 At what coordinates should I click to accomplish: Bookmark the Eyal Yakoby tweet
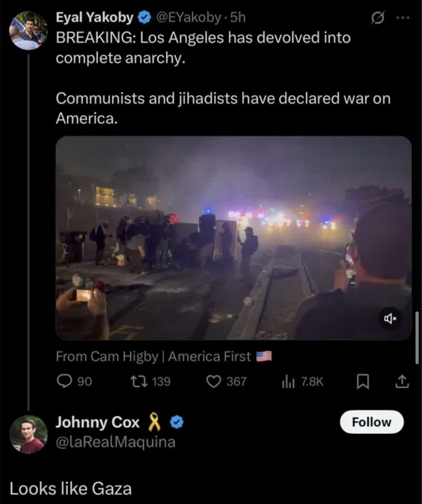pyautogui.click(x=362, y=382)
